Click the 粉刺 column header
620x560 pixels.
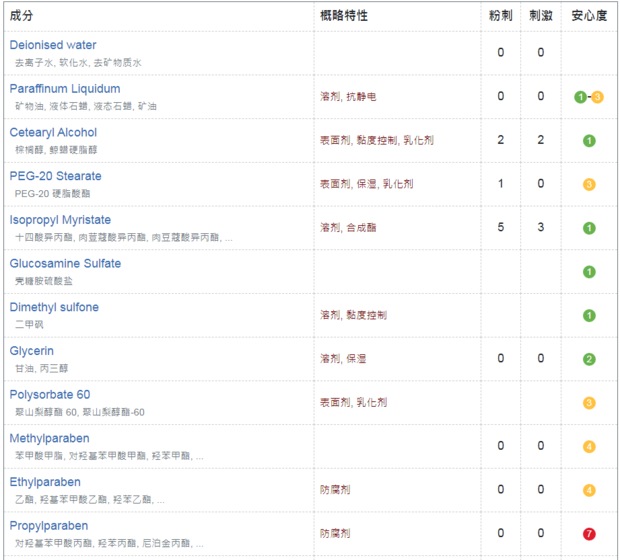(501, 16)
